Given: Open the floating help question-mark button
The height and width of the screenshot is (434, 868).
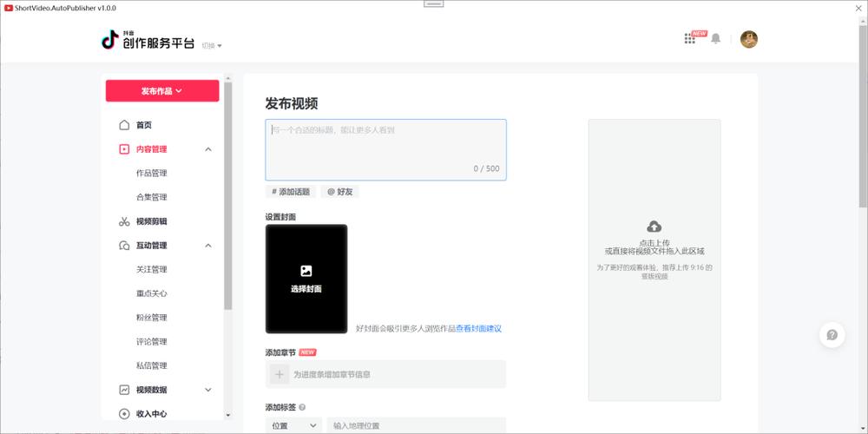Looking at the screenshot, I should coord(832,335).
